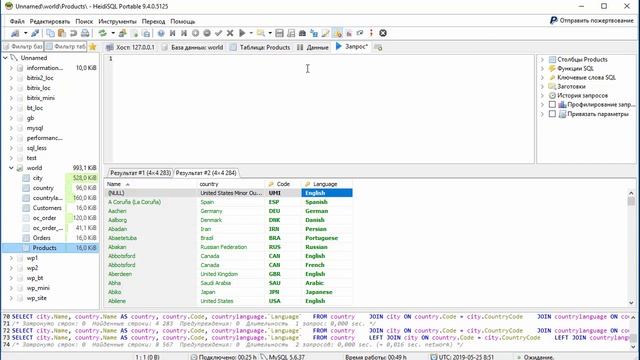The image size is (640, 360).
Task: Click the Print icon in the toolbar
Action: (x=85, y=33)
